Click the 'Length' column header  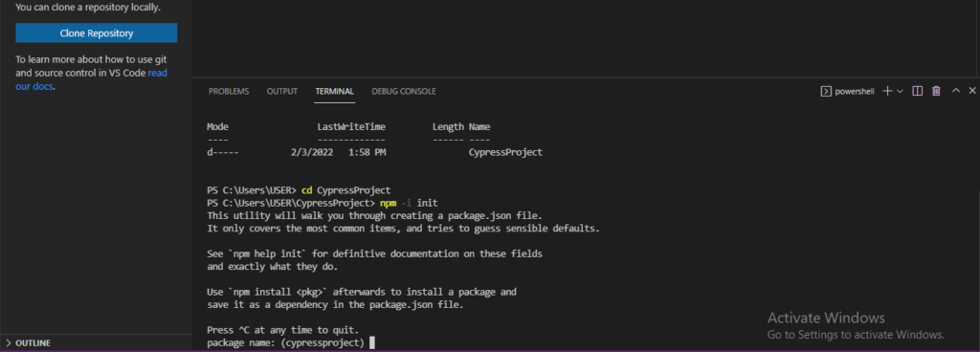point(448,126)
